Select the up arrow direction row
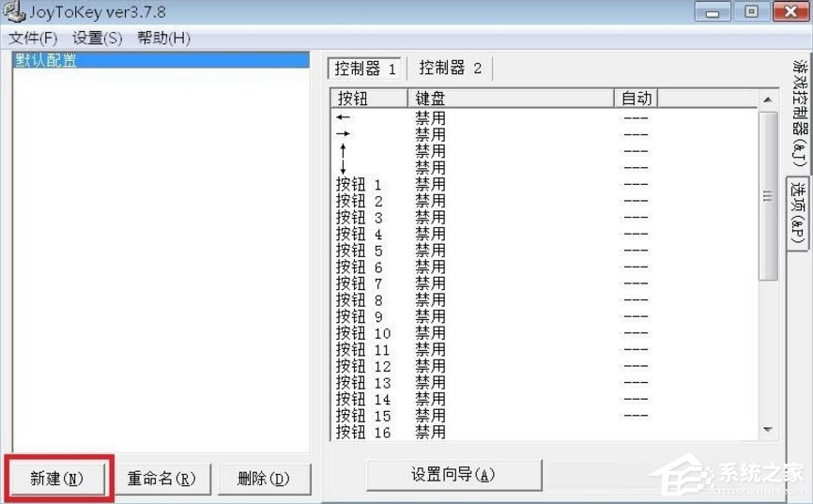 click(545, 151)
